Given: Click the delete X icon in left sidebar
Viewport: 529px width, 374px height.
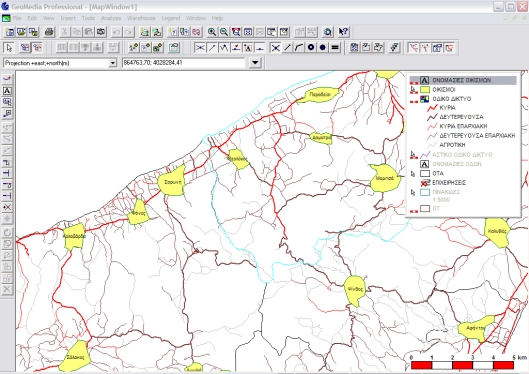Looking at the screenshot, I should (x=7, y=289).
